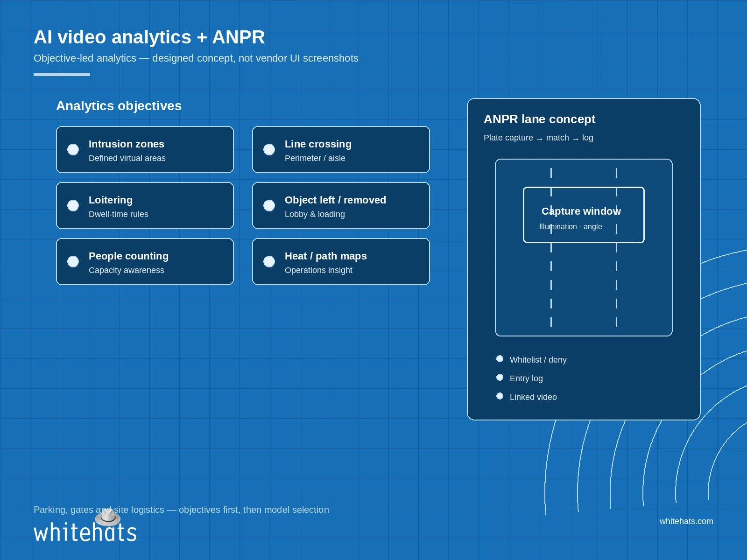Click 'Perimeter / aisle' subtitle
Screen dimensions: 747x560
(315, 158)
